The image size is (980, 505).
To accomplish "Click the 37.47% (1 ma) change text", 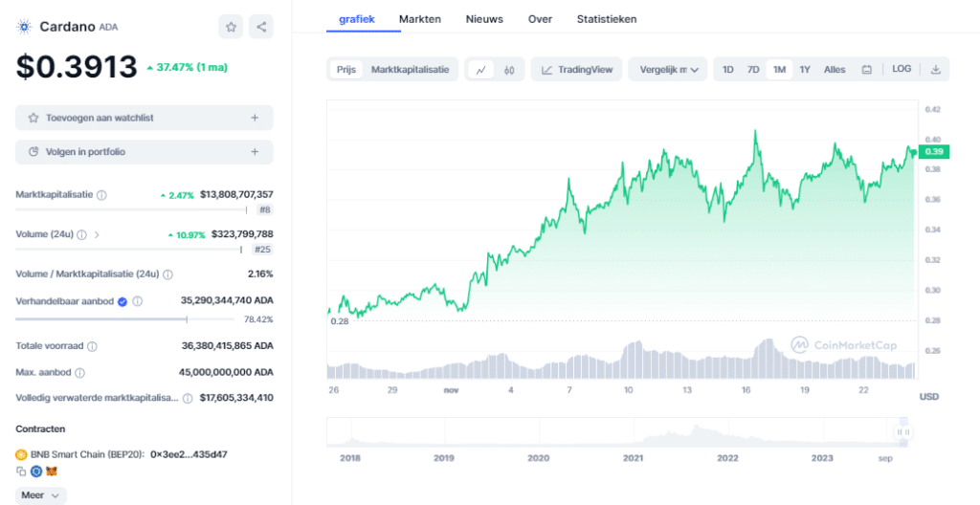I will coord(187,68).
